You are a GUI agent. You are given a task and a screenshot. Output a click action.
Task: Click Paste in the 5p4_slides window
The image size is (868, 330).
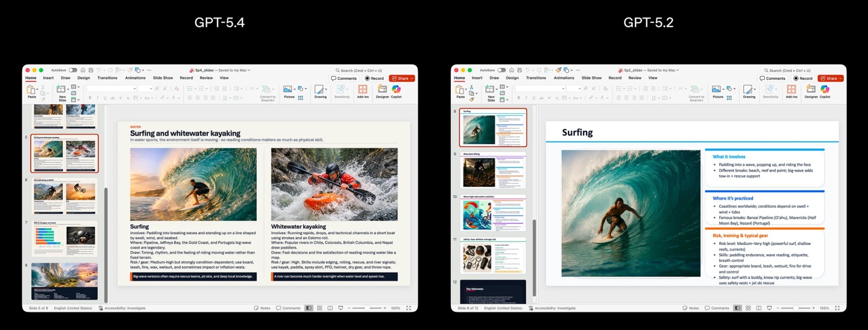click(x=31, y=92)
